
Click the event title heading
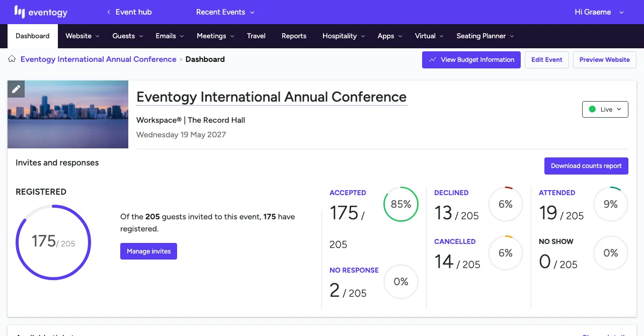pyautogui.click(x=272, y=97)
